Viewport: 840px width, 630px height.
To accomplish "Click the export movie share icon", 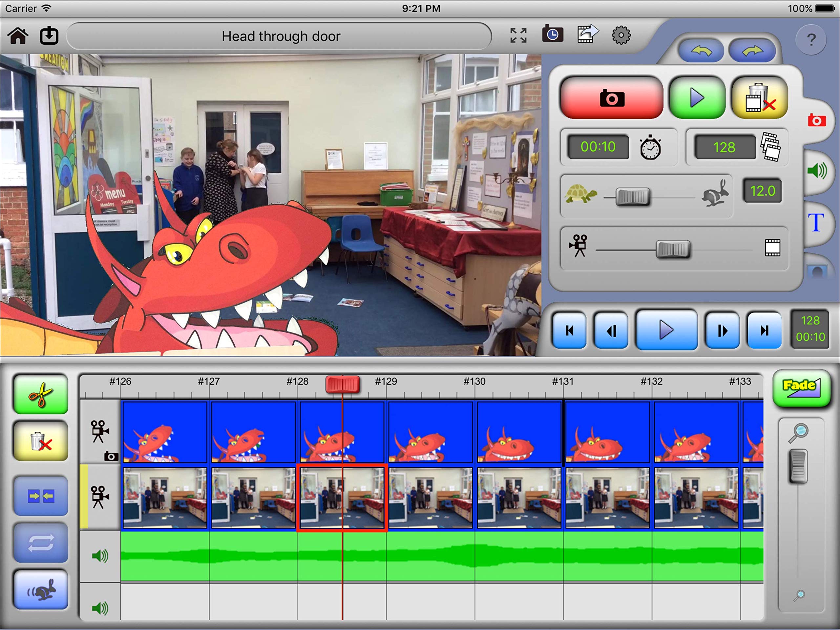I will tap(587, 35).
